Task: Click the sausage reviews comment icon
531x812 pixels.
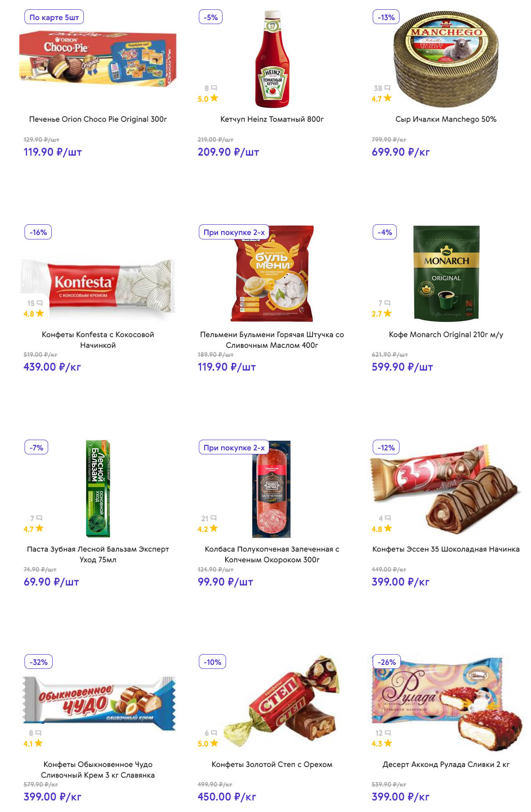Action: pyautogui.click(x=214, y=518)
